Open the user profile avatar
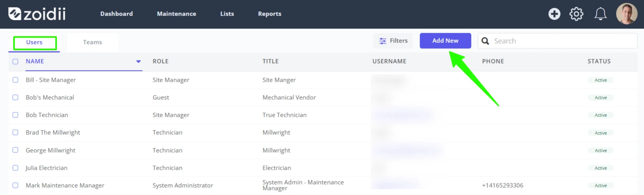This screenshot has height=195, width=644. coord(626,14)
